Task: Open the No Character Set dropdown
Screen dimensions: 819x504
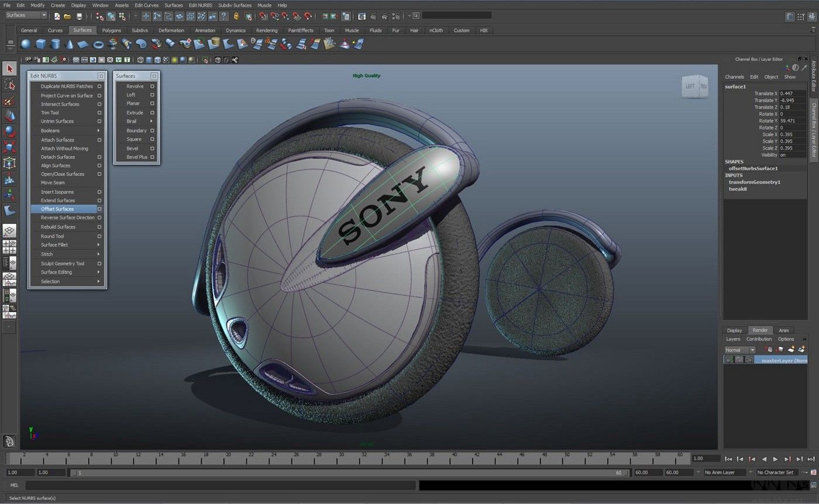Action: click(775, 472)
